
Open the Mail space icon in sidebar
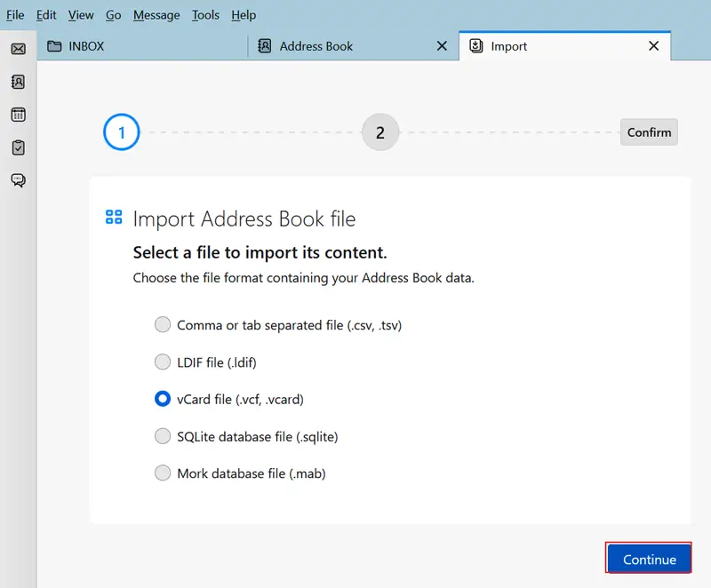tap(18, 48)
